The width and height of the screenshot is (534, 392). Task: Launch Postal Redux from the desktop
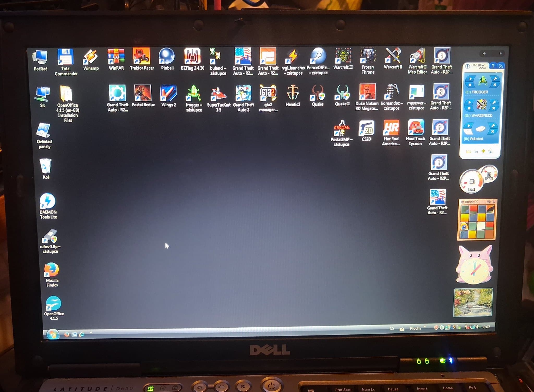pos(143,96)
